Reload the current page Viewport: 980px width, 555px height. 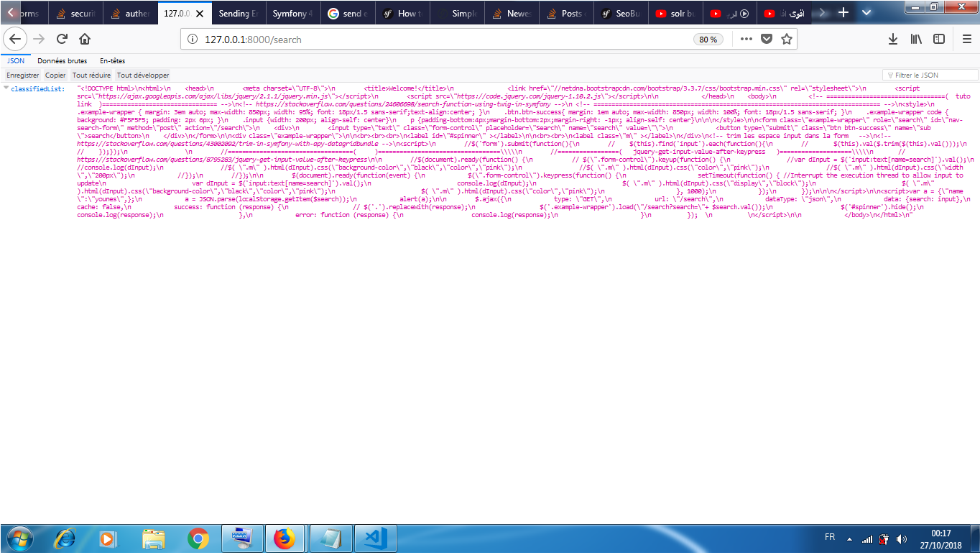pyautogui.click(x=62, y=39)
